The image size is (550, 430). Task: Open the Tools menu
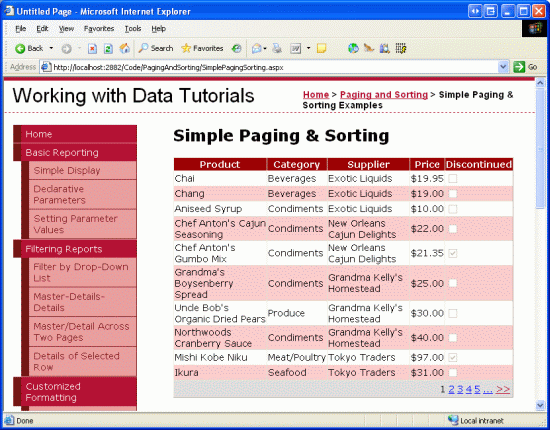133,29
